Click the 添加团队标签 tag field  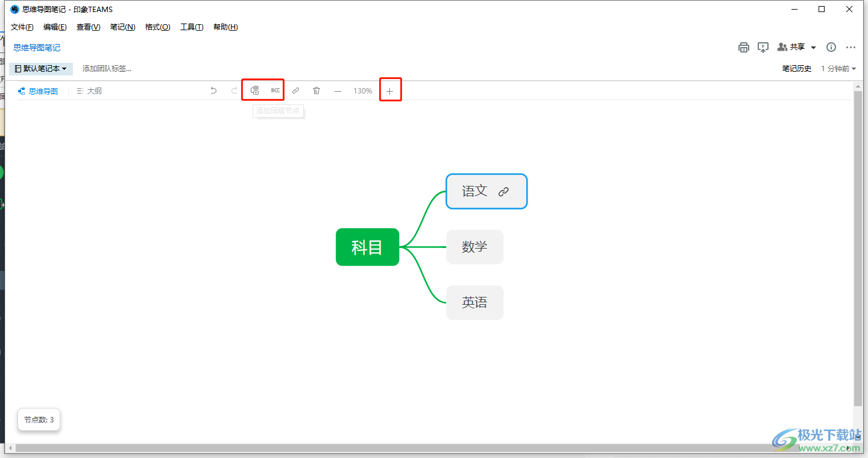tap(107, 69)
